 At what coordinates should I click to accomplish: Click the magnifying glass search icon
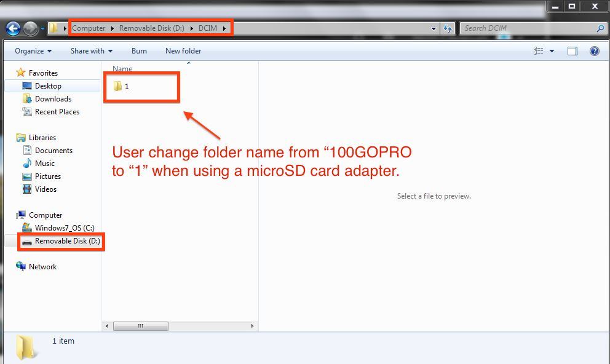[x=600, y=28]
